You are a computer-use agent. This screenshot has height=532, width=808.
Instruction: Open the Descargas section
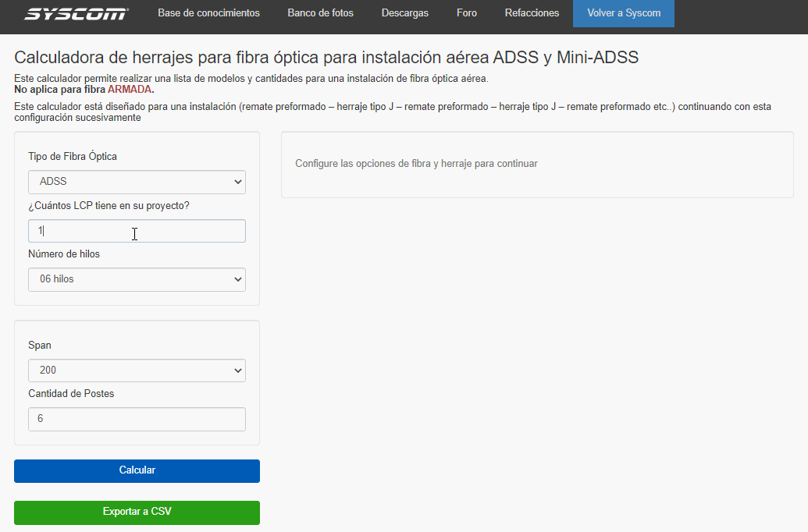(404, 13)
